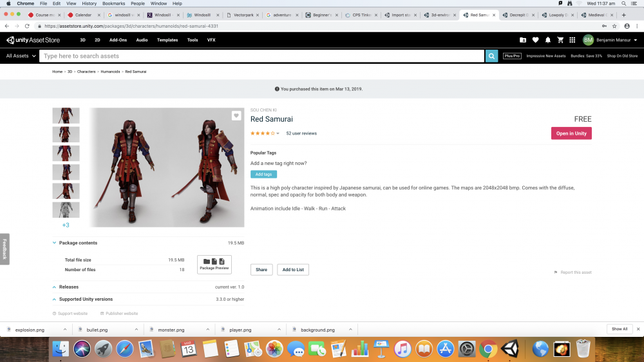Click the Publisher website link
The width and height of the screenshot is (644, 362).
(x=119, y=314)
